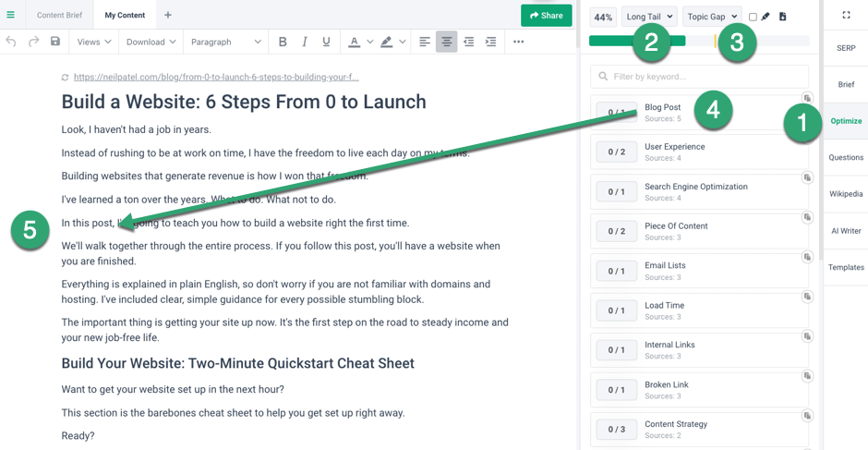This screenshot has height=450, width=868.
Task: Open the neilpatel.com blog URL link
Action: coord(216,78)
